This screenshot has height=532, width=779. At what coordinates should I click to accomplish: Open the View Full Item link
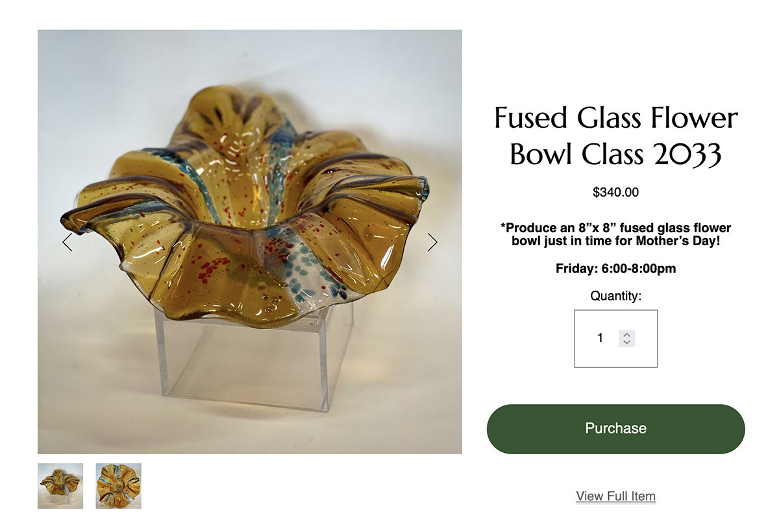tap(615, 496)
